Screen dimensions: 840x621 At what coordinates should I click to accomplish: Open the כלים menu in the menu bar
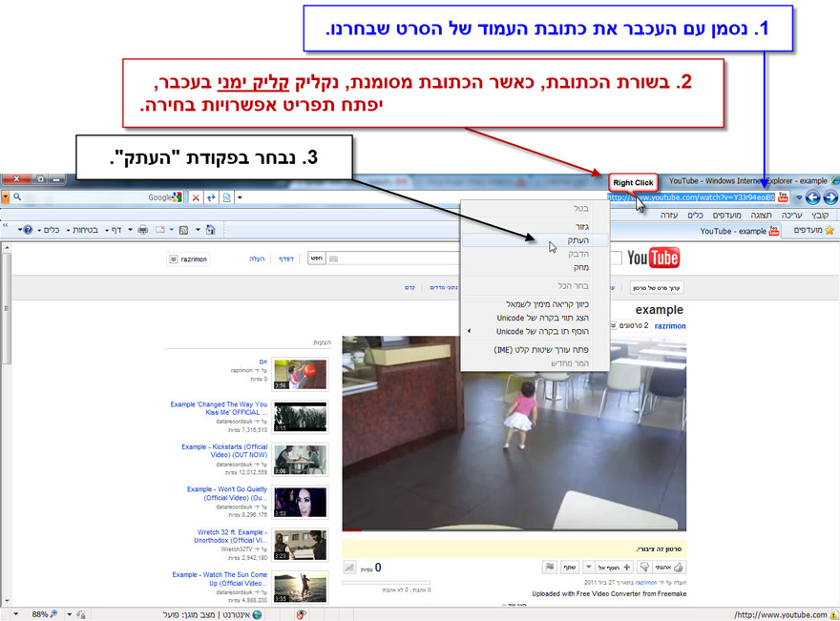click(x=695, y=215)
